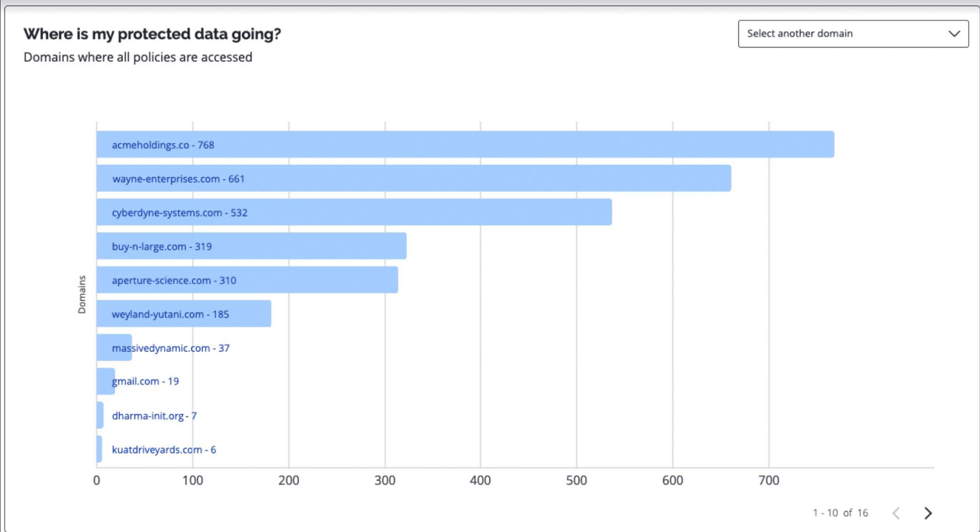Open the Select another domain dropdown
Image resolution: width=980 pixels, height=532 pixels.
coord(853,34)
